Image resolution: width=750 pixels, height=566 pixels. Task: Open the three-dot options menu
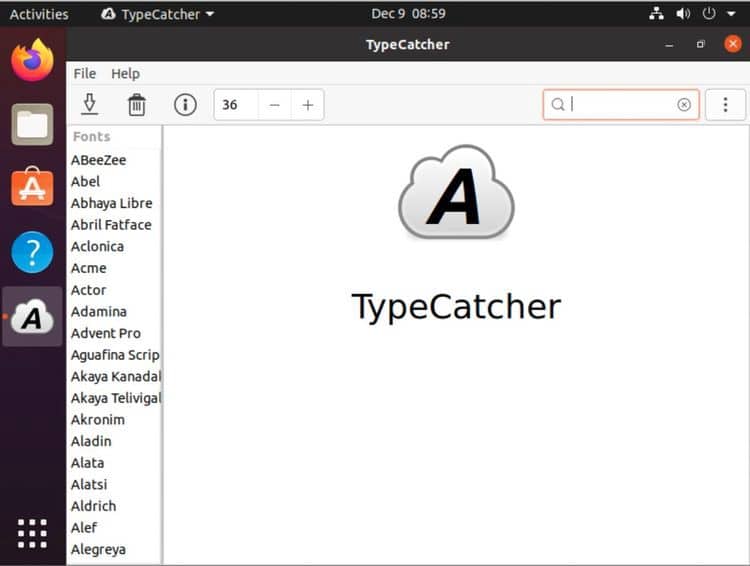coord(725,105)
